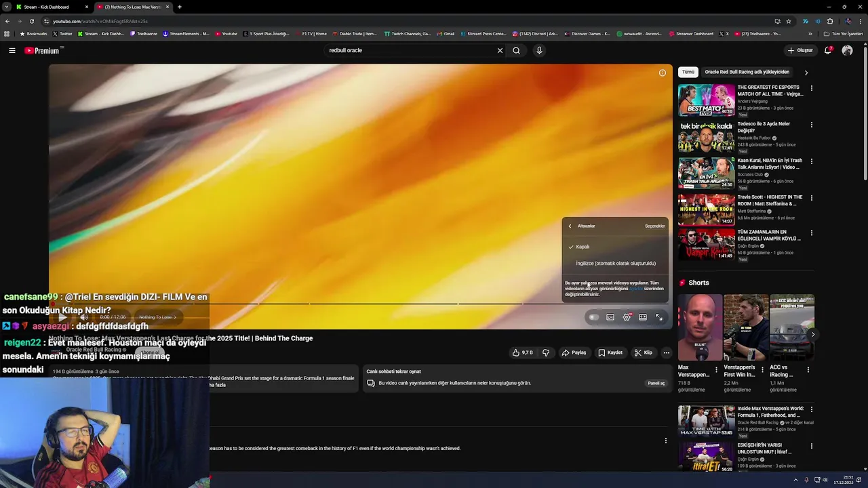Open F1 TV Home bookmark
Screen dimensions: 868x488
click(311, 33)
